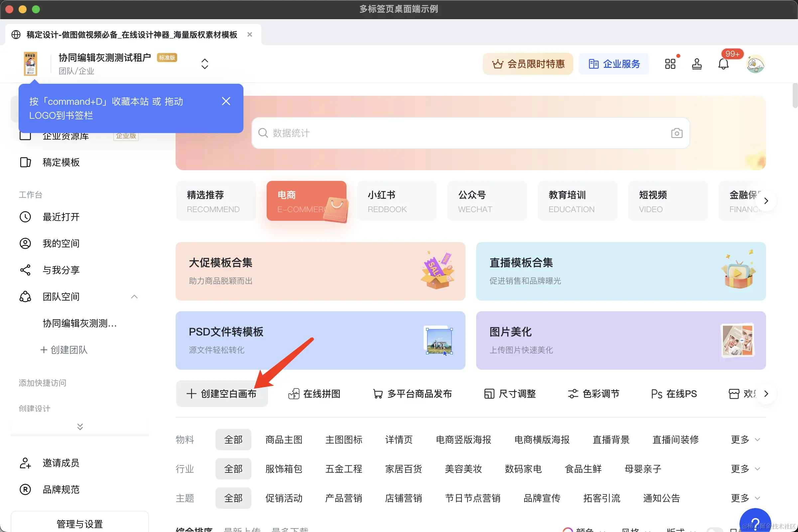Collapse the 团队空间 section chevron
Screen dimensions: 798x532
[x=134, y=297]
